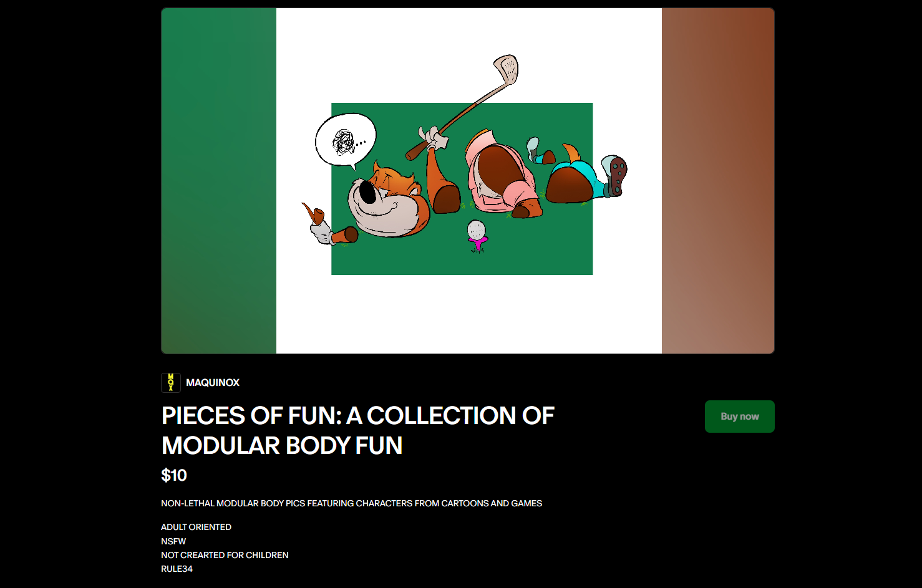This screenshot has height=588, width=922.
Task: Click the golf club head in the picture
Action: [x=507, y=69]
